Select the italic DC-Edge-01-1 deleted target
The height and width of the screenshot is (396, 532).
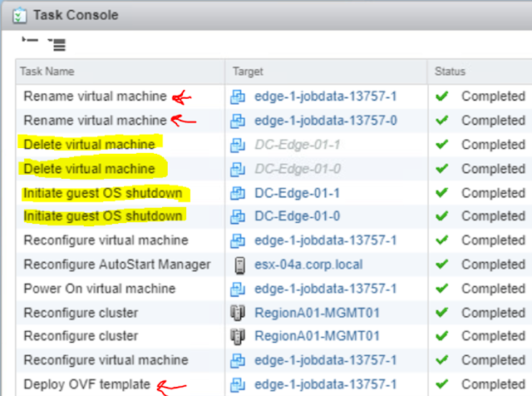[x=298, y=145]
